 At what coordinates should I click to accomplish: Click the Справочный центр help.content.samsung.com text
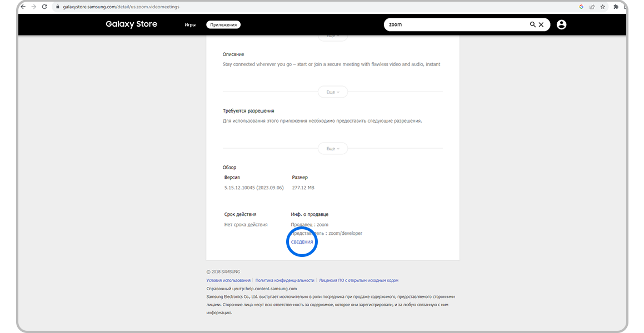click(x=252, y=289)
